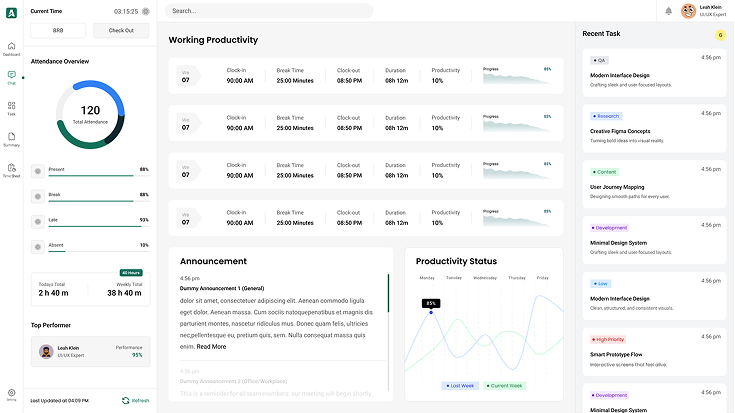
Task: Click the notification bell icon
Action: tap(668, 11)
